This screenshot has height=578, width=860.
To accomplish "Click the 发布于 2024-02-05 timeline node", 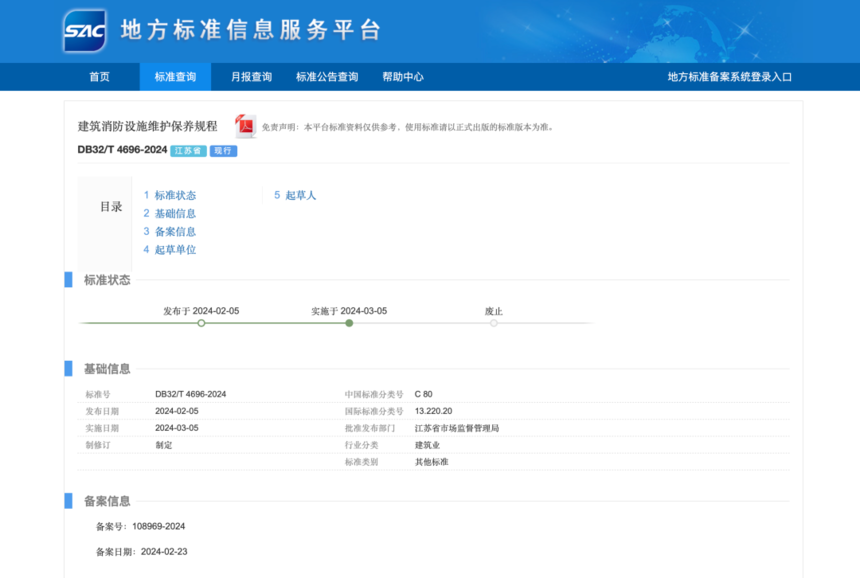I will (201, 323).
